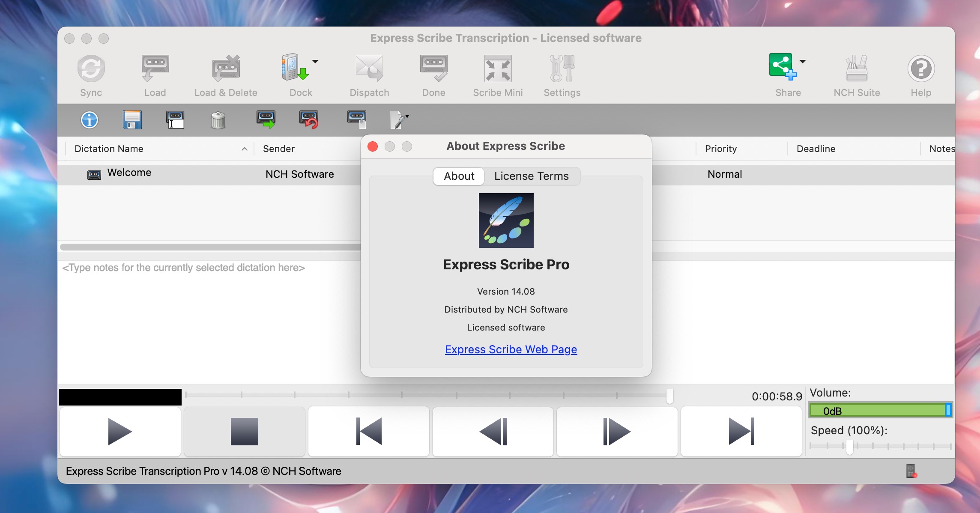Open the Settings tools icon
The width and height of the screenshot is (980, 513).
point(562,69)
